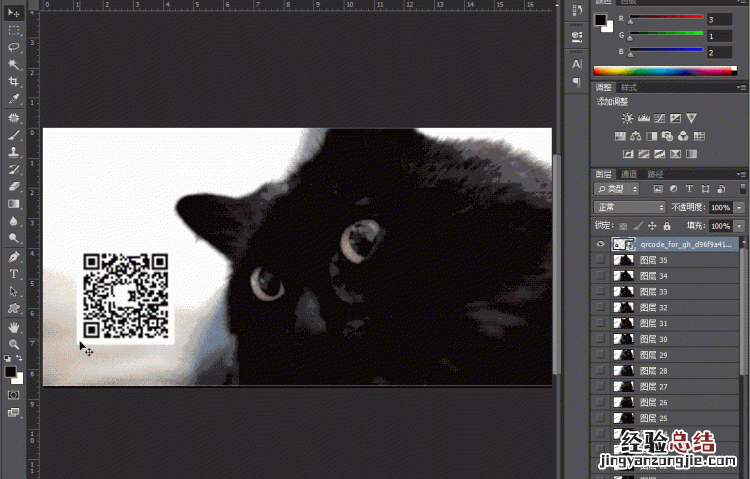The height and width of the screenshot is (479, 750).
Task: Show layer 图层 35 via visibility box
Action: (x=600, y=260)
